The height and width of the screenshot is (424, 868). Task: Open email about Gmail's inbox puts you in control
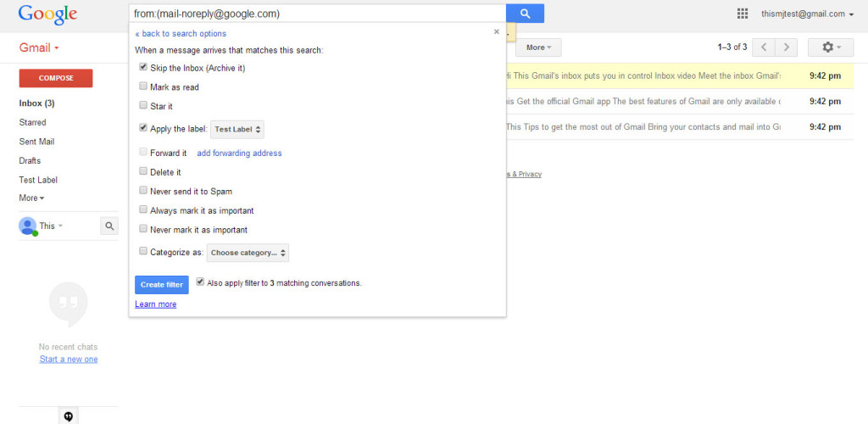point(679,75)
